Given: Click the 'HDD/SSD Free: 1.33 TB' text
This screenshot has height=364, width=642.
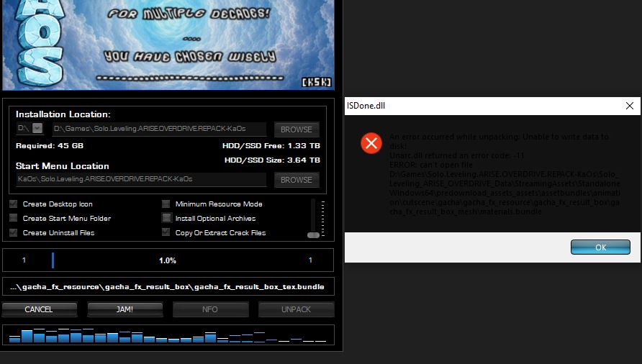Looking at the screenshot, I should tap(271, 146).
